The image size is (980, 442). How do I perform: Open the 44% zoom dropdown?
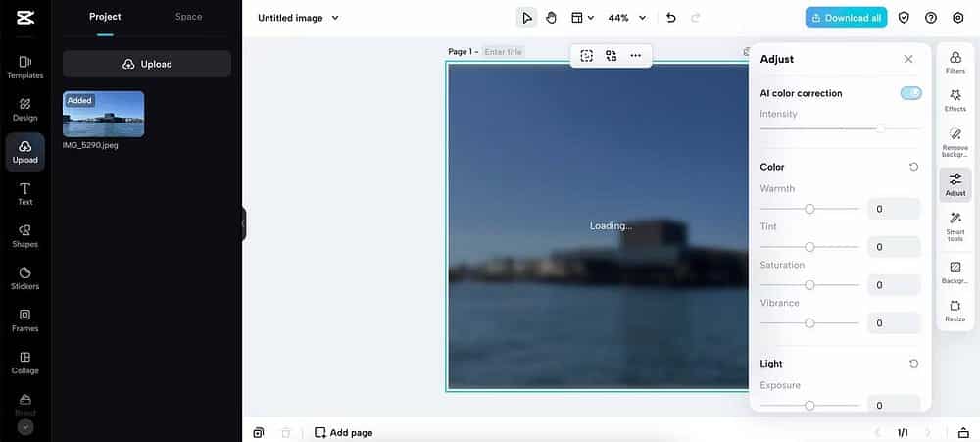627,18
